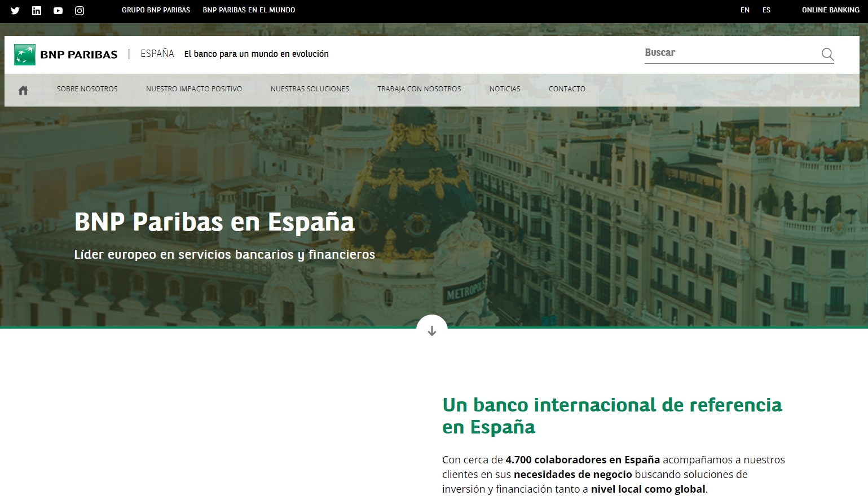Click 'nivel local como global' text

point(648,489)
